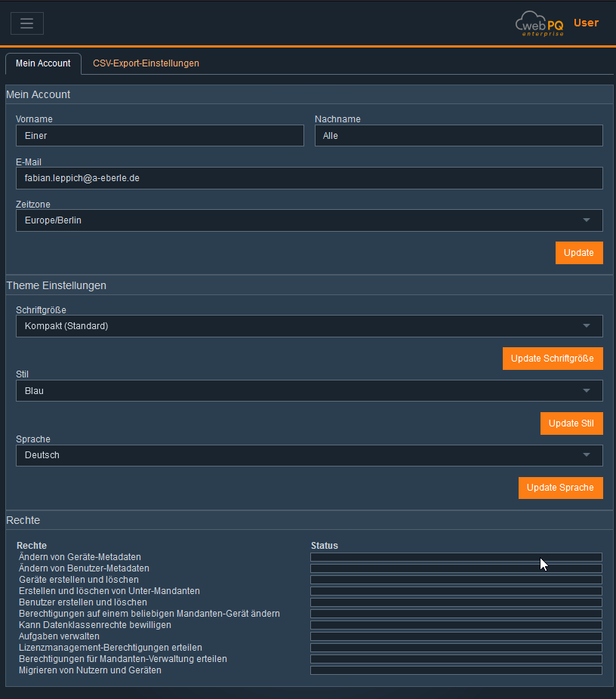Click status bar for Benutzer erstellen und löschen
This screenshot has height=699, width=616.
pos(456,602)
